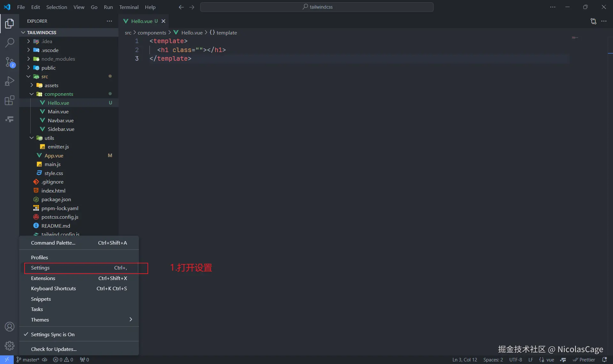Click the Prettier status bar button
Image resolution: width=613 pixels, height=364 pixels.
[x=584, y=360]
